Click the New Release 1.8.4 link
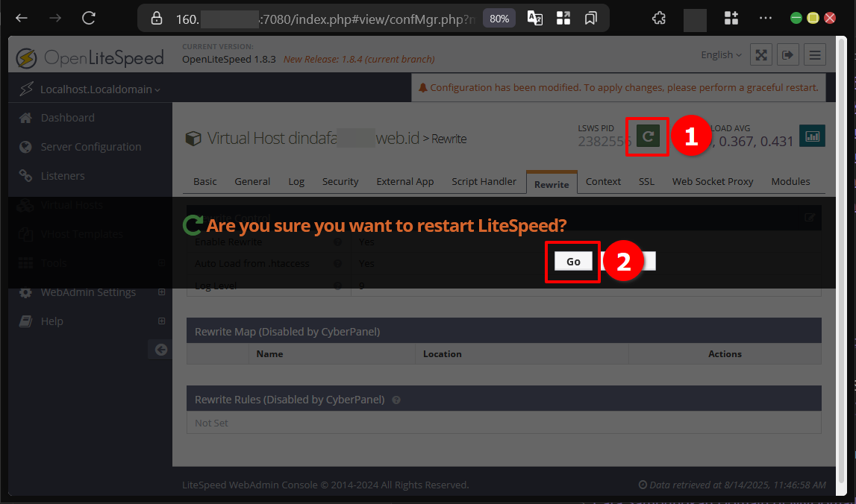 (x=359, y=59)
